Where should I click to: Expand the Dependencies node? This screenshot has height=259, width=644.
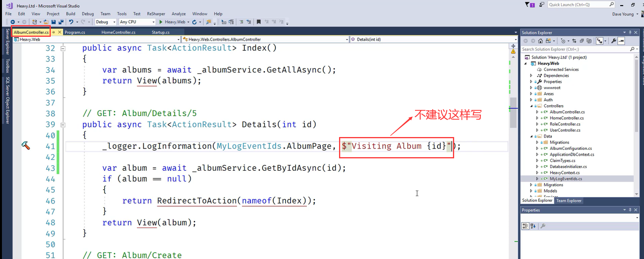[531, 75]
